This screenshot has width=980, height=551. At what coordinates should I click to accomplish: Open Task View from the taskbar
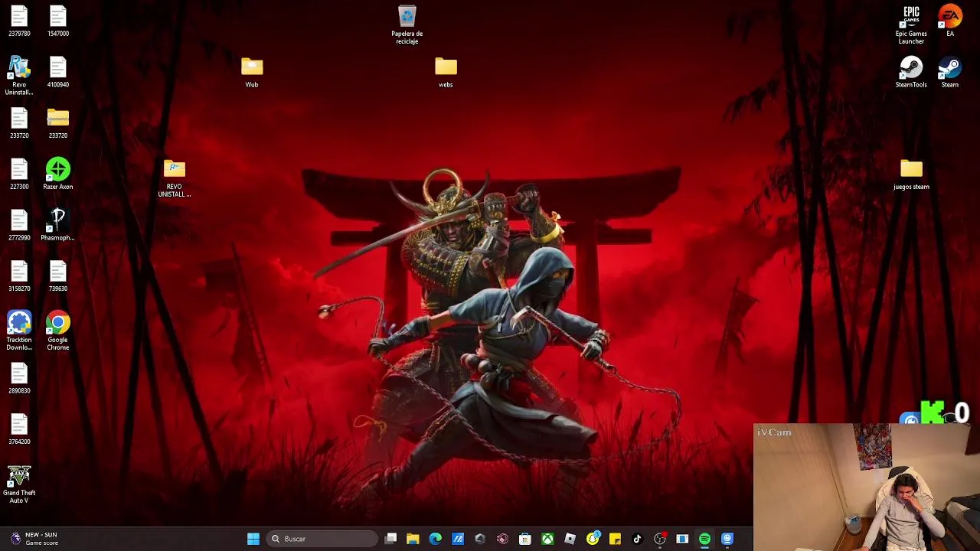click(390, 539)
